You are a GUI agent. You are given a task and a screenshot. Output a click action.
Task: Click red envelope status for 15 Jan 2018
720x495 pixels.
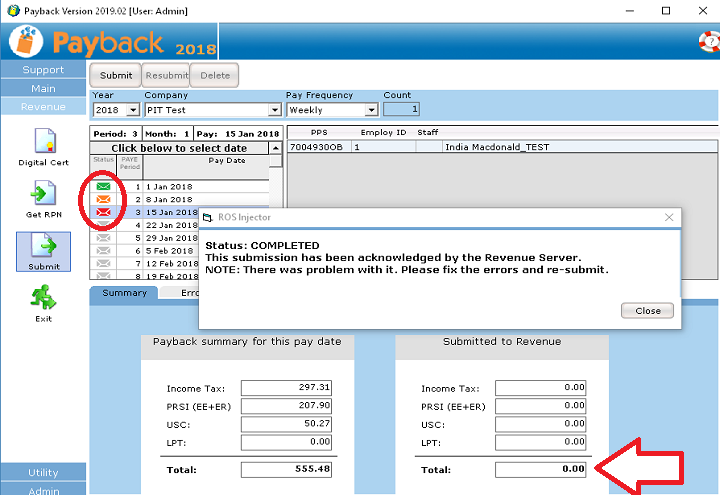[x=103, y=213]
